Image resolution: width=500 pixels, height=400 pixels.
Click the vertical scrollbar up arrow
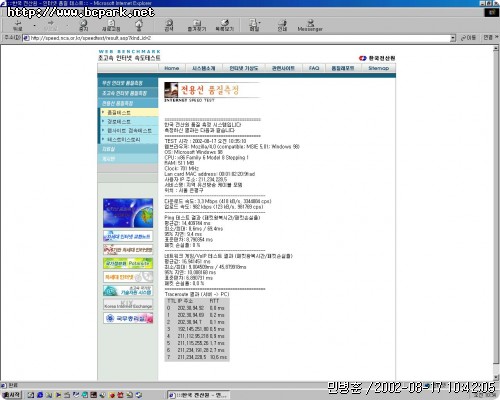tap(496, 48)
